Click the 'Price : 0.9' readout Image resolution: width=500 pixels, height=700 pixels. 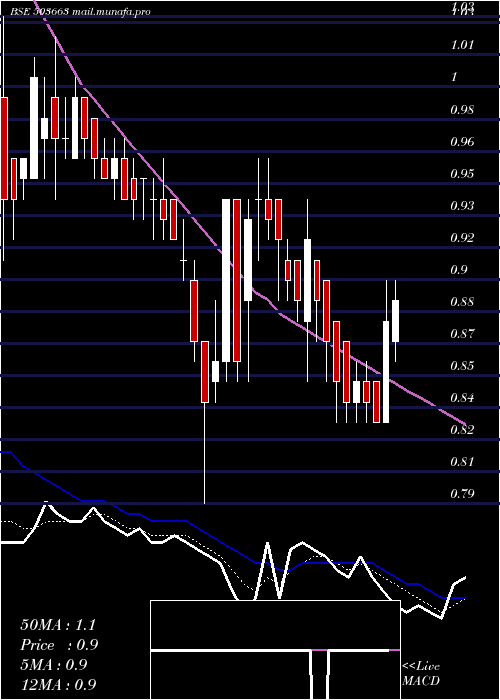(59, 645)
